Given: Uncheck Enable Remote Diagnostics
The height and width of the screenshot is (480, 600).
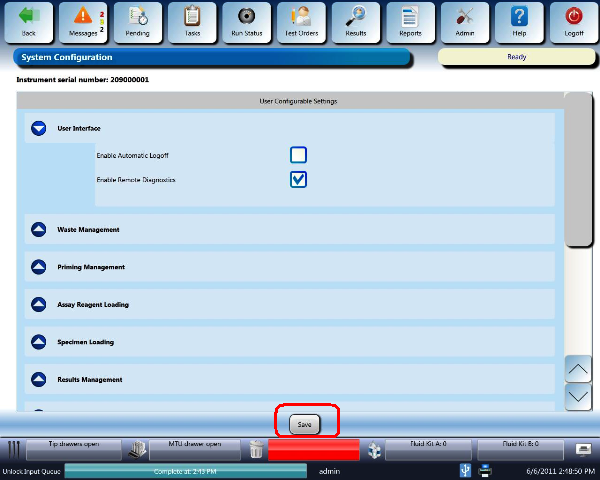Looking at the screenshot, I should pyautogui.click(x=298, y=180).
